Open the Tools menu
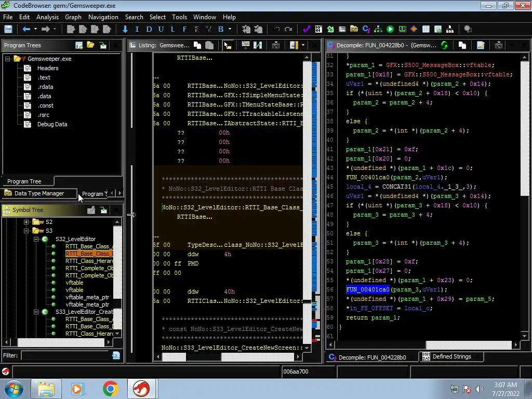This screenshot has width=532, height=399. tap(179, 17)
